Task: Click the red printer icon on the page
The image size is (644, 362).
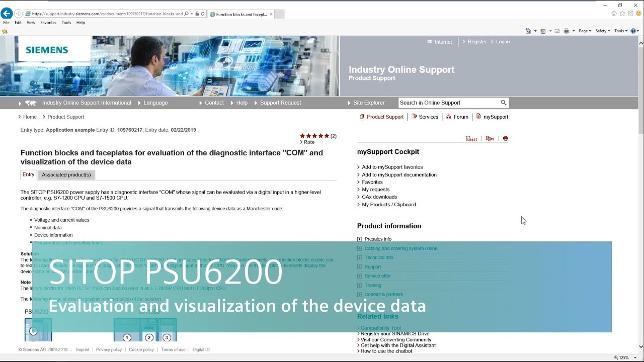Action: [506, 139]
